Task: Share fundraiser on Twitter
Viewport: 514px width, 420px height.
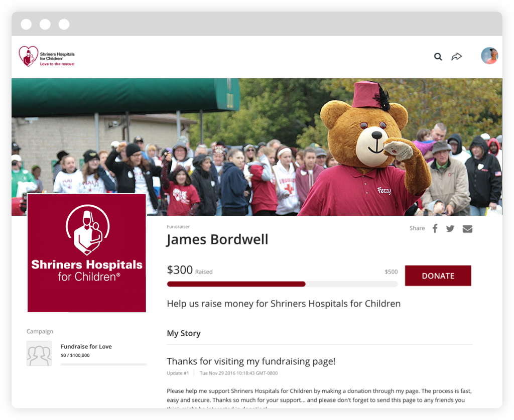Action: coord(450,229)
